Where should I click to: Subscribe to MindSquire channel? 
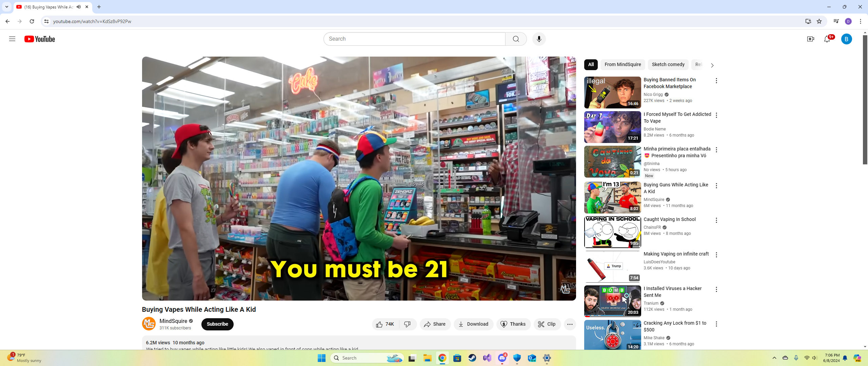click(217, 324)
